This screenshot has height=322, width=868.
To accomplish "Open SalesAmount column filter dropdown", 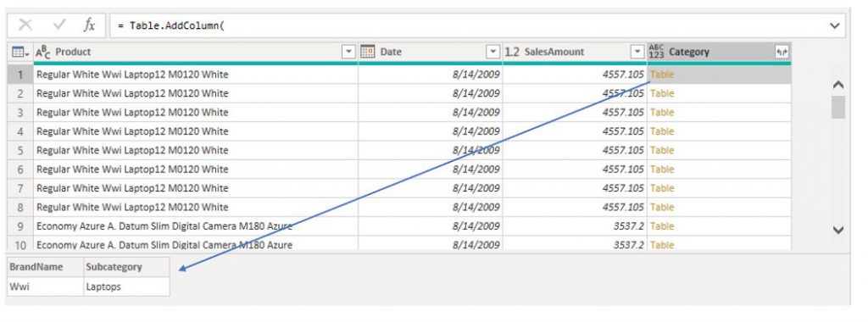I will (637, 52).
